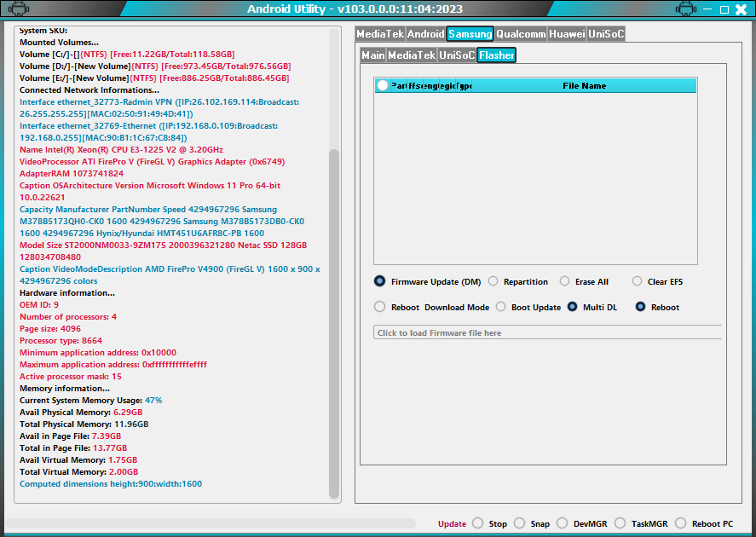The width and height of the screenshot is (756, 537).
Task: Enable the Reboot PC option
Action: [680, 523]
